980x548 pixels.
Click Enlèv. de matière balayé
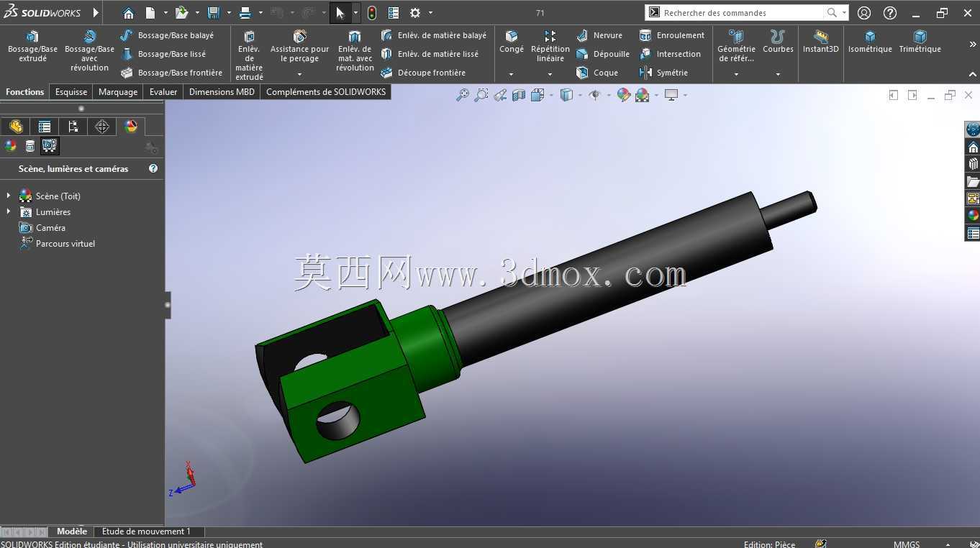[433, 35]
